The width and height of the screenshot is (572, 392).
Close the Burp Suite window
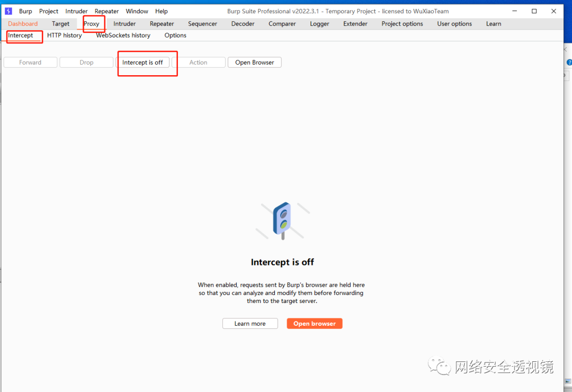553,11
